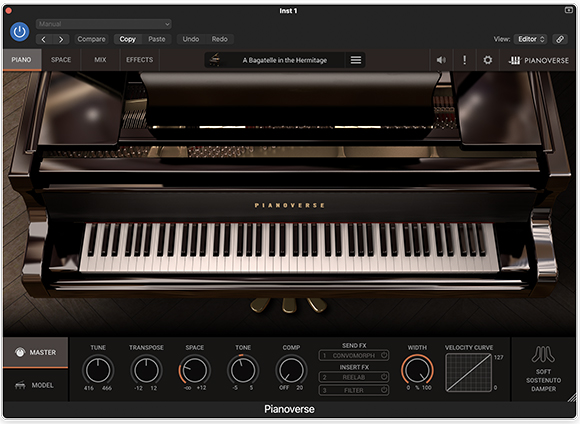The height and width of the screenshot is (424, 580).
Task: Switch to the MIX tab
Action: [100, 60]
